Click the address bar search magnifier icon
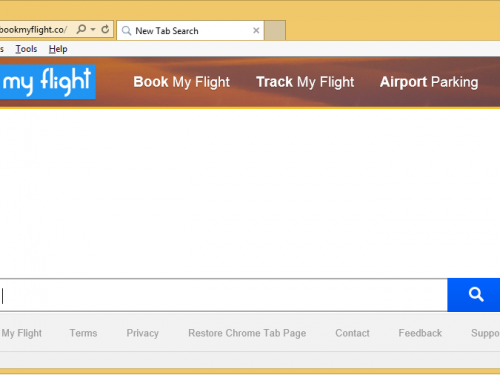Image resolution: width=500 pixels, height=375 pixels. (x=81, y=29)
